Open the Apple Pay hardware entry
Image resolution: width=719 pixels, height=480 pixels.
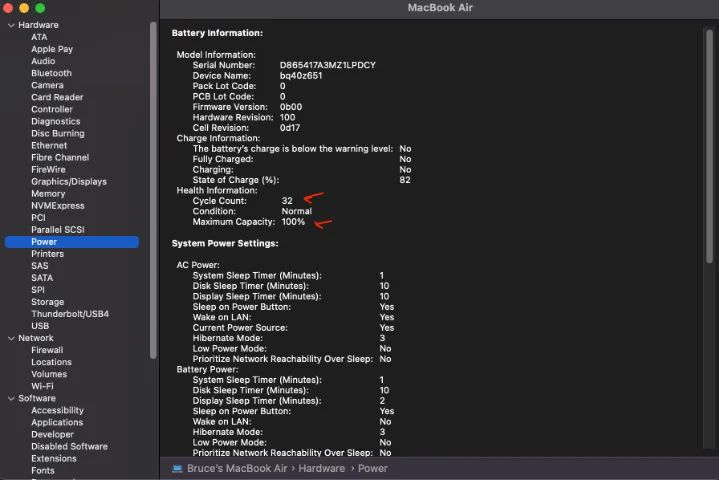click(52, 49)
